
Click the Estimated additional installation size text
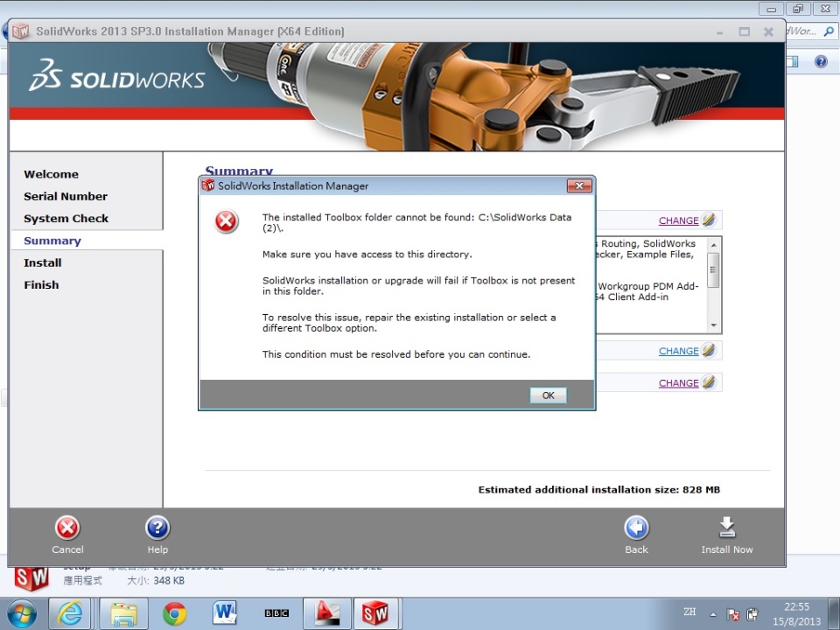(598, 490)
